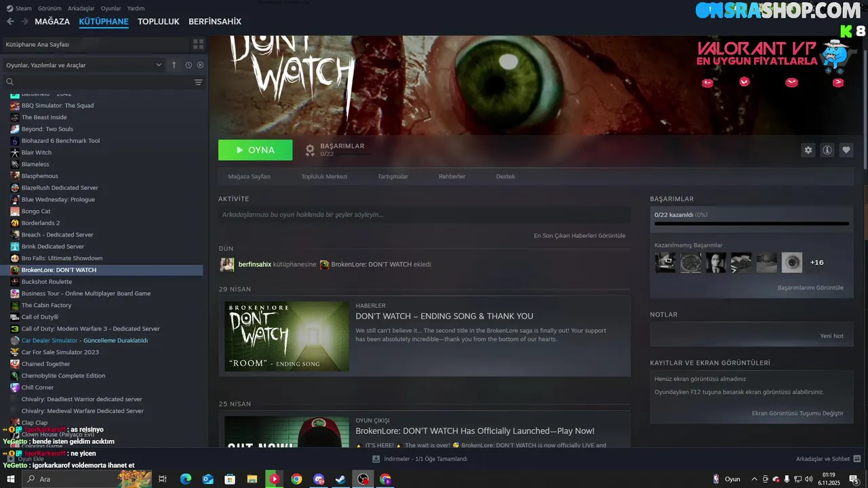Open the Görünüm menu
This screenshot has height=488, width=868.
(50, 8)
